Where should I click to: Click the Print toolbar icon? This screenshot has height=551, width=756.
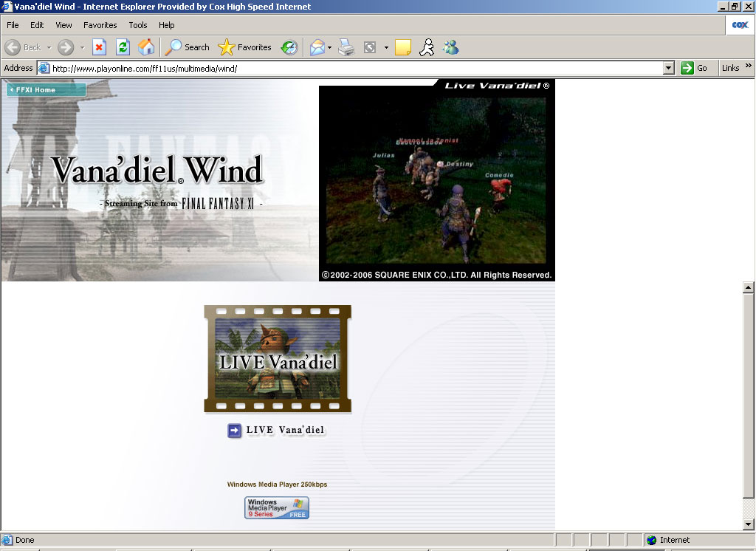coord(346,47)
